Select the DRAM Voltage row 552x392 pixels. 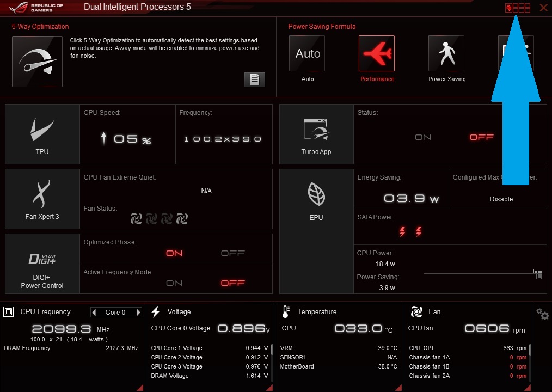click(210, 376)
